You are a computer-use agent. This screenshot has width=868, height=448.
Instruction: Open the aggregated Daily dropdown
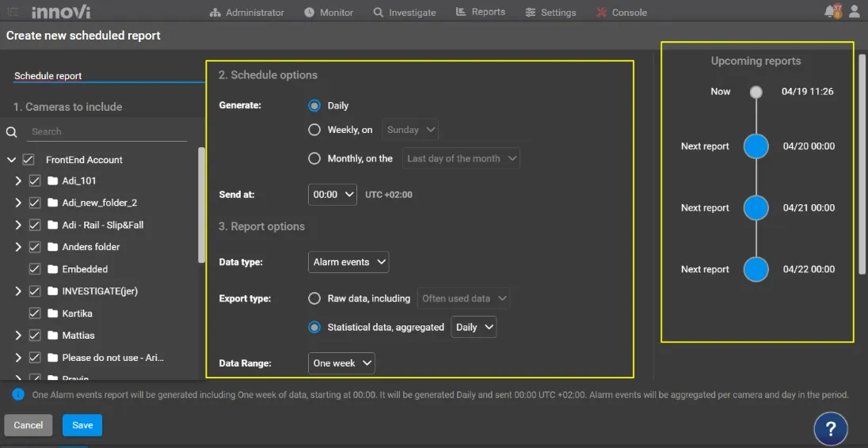474,327
